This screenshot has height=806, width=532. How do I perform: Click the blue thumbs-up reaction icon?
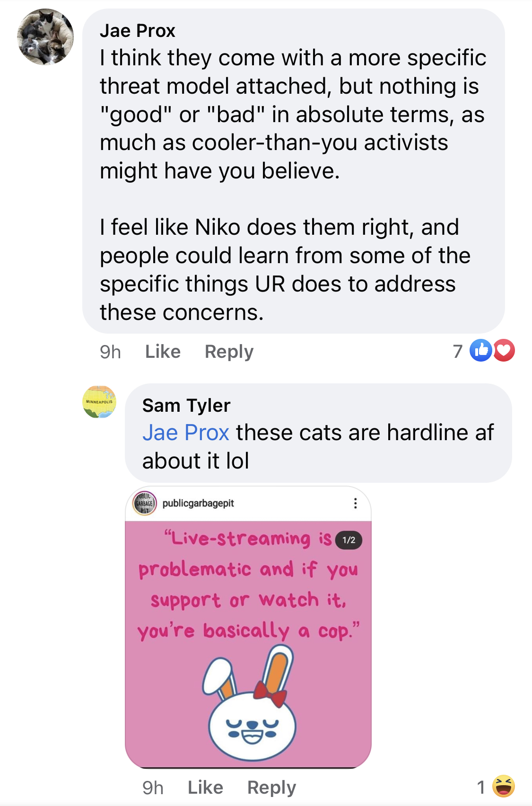click(x=481, y=351)
